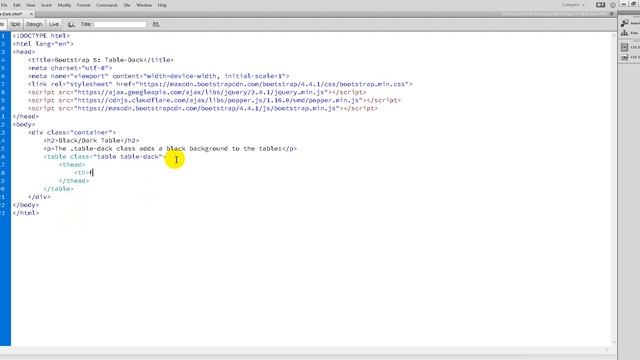Open the Insert menu

point(47,5)
